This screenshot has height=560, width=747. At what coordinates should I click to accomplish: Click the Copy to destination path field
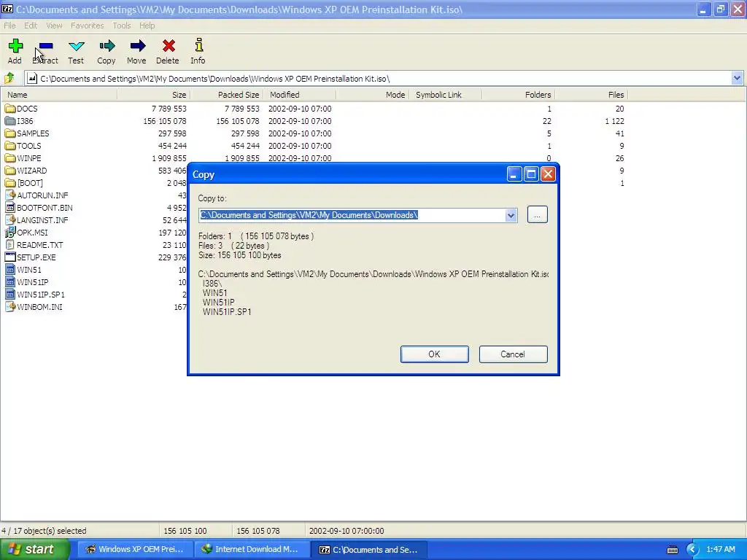pos(352,215)
